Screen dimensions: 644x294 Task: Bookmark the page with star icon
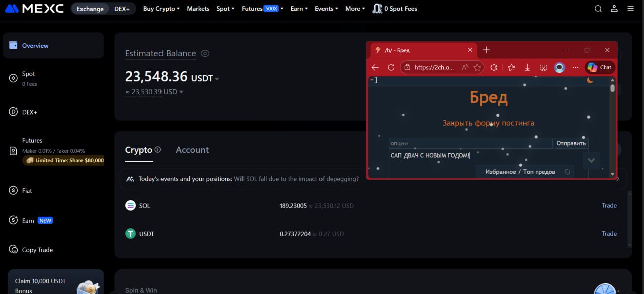click(x=477, y=67)
